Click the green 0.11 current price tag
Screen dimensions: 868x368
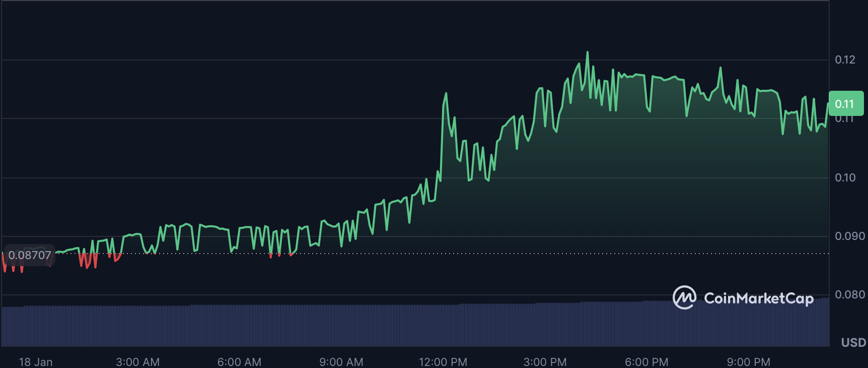click(x=846, y=104)
